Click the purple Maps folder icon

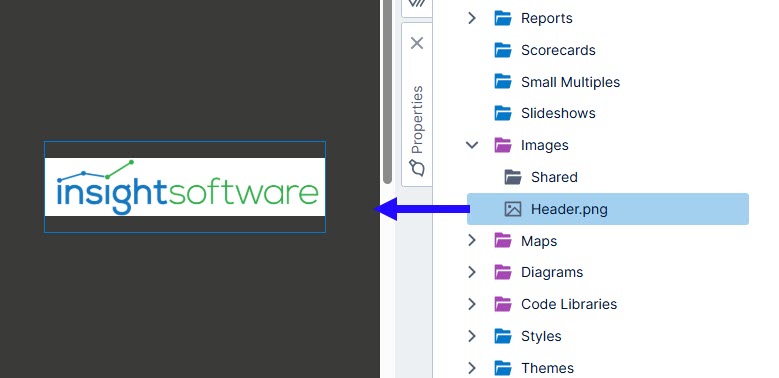click(x=503, y=241)
